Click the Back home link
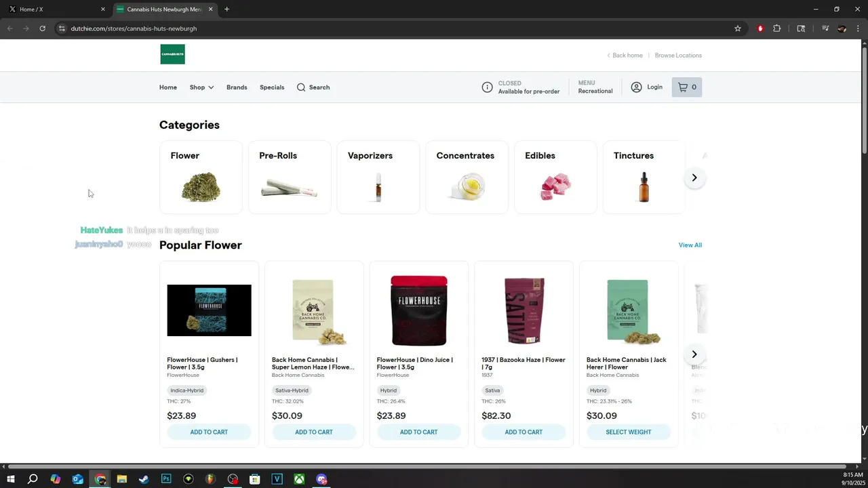Screen dimensions: 868x488 tap(625, 55)
